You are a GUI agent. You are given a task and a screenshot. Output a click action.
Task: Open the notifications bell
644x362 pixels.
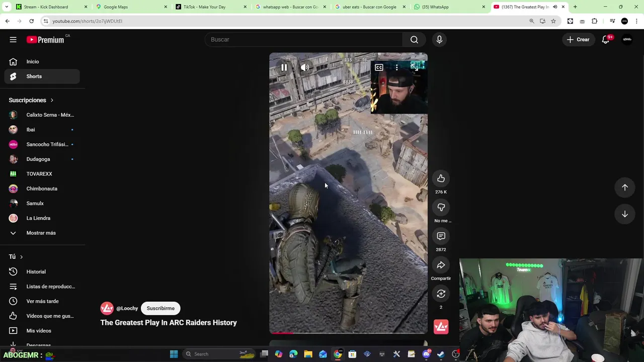tap(606, 40)
